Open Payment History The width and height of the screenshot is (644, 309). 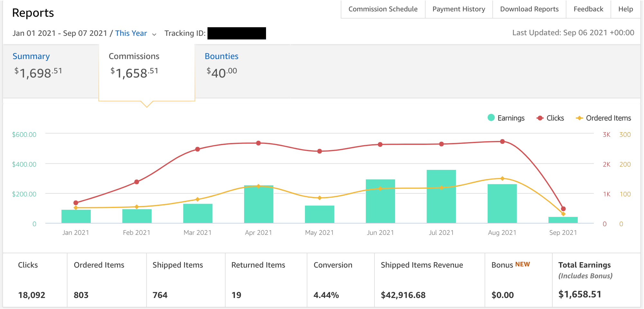pyautogui.click(x=459, y=9)
